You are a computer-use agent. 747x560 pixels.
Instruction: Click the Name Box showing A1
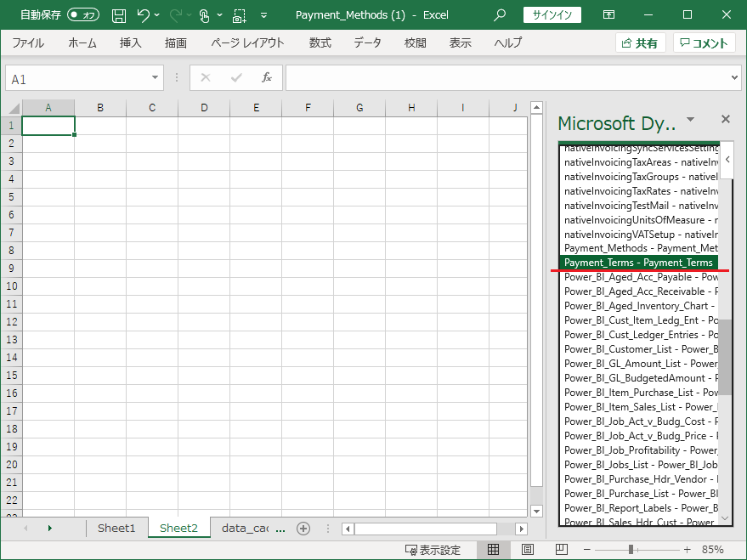click(76, 78)
